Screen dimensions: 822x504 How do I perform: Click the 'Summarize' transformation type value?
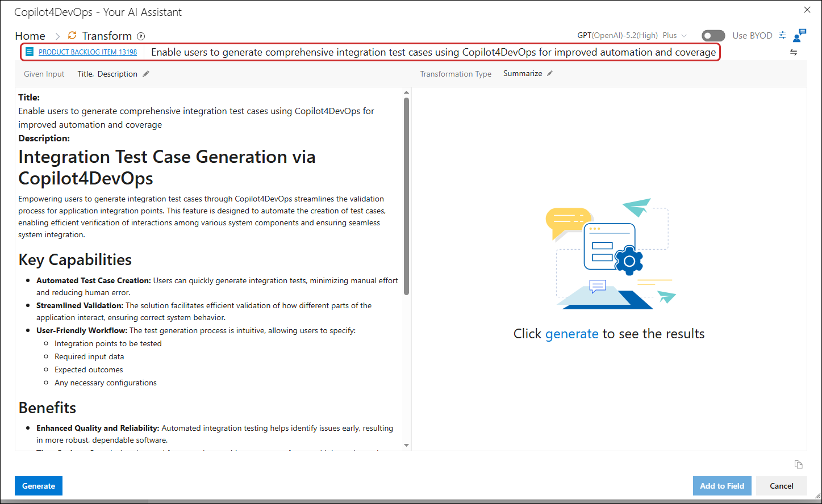pos(523,73)
